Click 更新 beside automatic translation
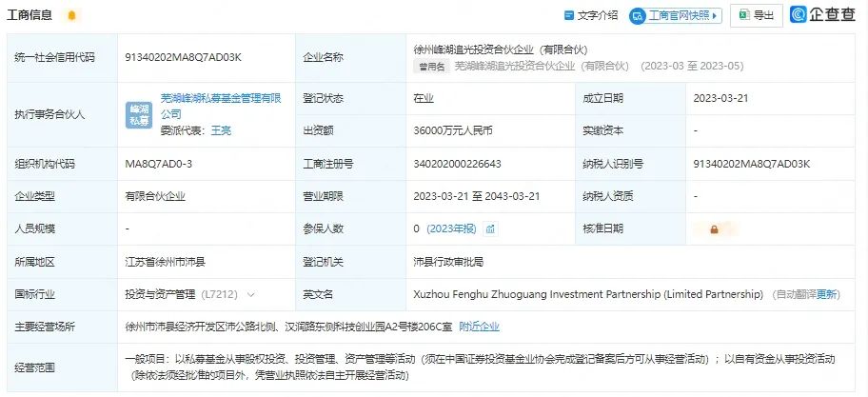 827,294
